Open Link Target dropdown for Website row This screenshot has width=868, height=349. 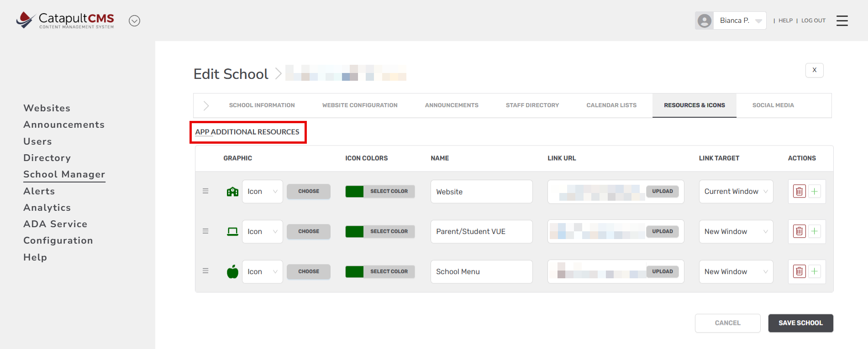coord(736,192)
